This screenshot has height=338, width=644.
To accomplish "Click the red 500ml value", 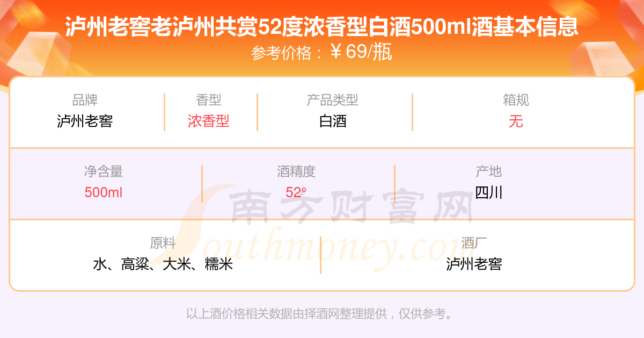I will pos(104,192).
